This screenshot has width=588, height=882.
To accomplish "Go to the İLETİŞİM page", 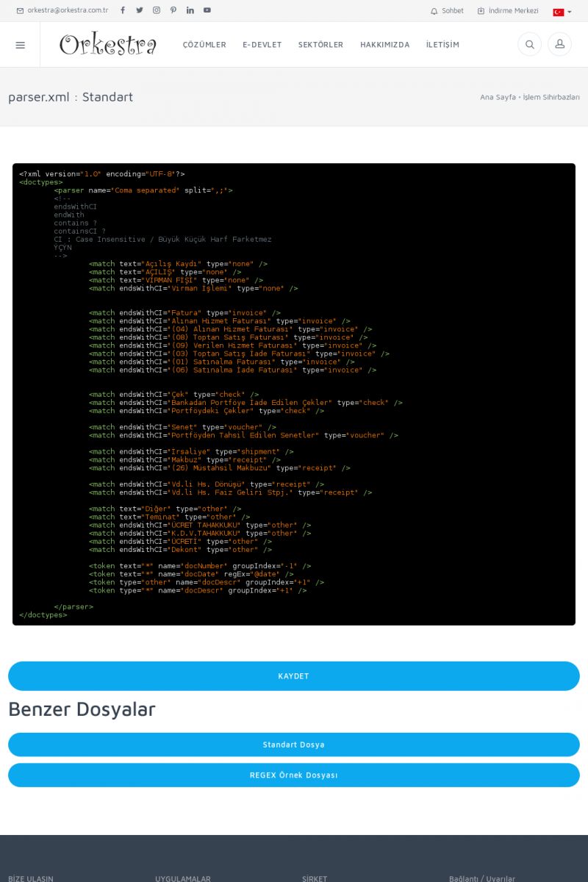I will [442, 45].
